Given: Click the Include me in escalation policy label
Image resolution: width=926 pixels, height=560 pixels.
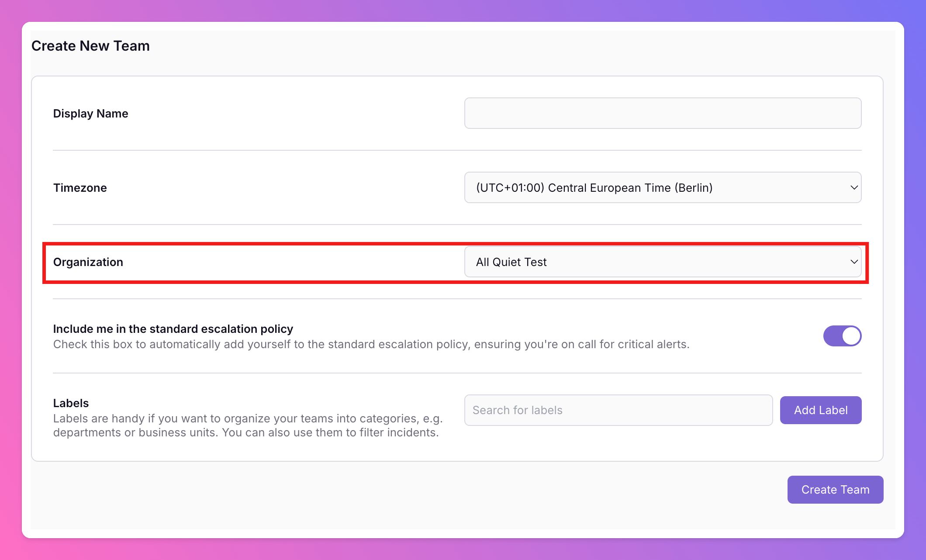Looking at the screenshot, I should [x=173, y=329].
